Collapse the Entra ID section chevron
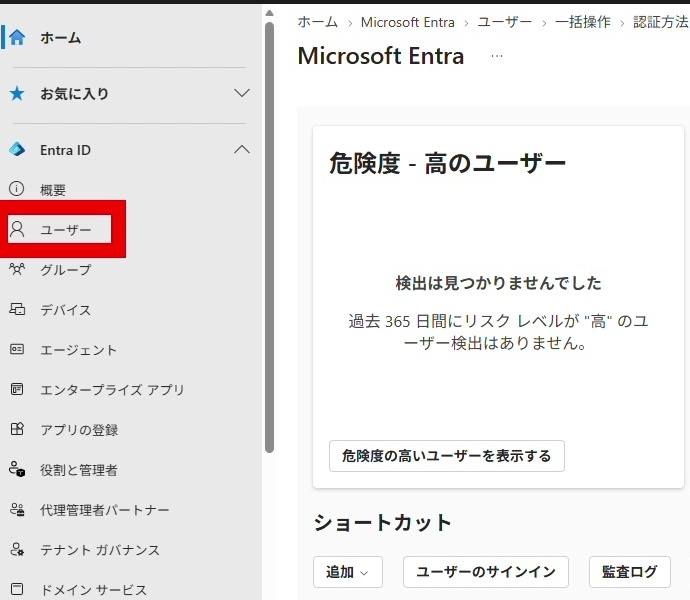The image size is (690, 600). pyautogui.click(x=242, y=149)
